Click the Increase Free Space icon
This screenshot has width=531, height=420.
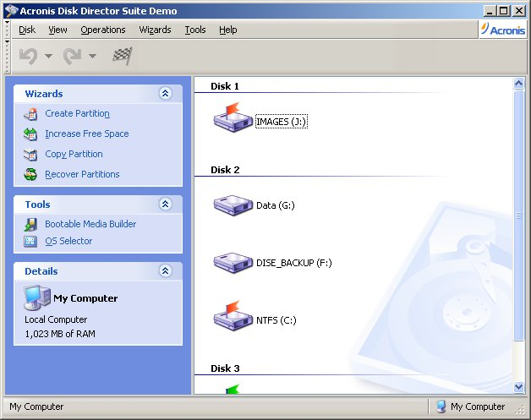point(30,134)
